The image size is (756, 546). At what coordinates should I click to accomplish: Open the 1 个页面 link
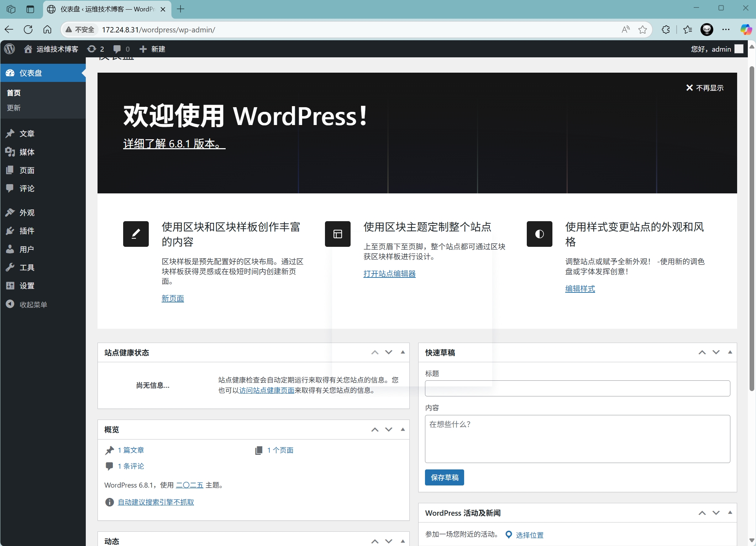pyautogui.click(x=280, y=450)
